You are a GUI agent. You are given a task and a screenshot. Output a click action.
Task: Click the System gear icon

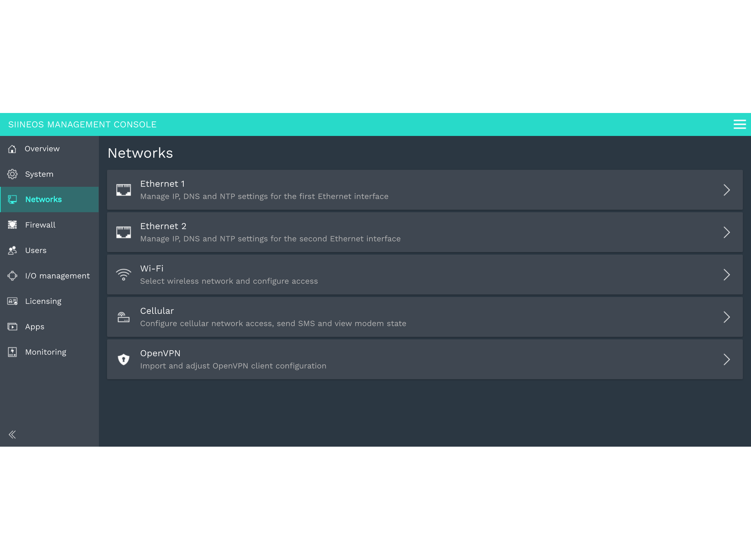[12, 174]
